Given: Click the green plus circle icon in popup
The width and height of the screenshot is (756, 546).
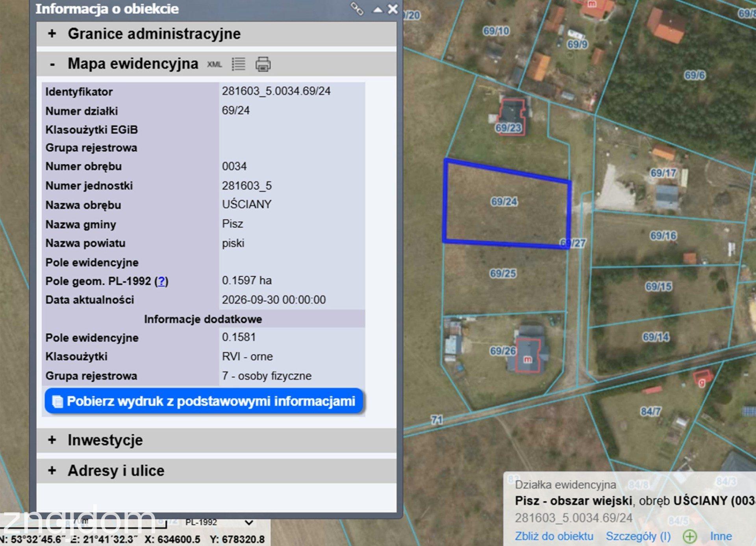Looking at the screenshot, I should 690,536.
